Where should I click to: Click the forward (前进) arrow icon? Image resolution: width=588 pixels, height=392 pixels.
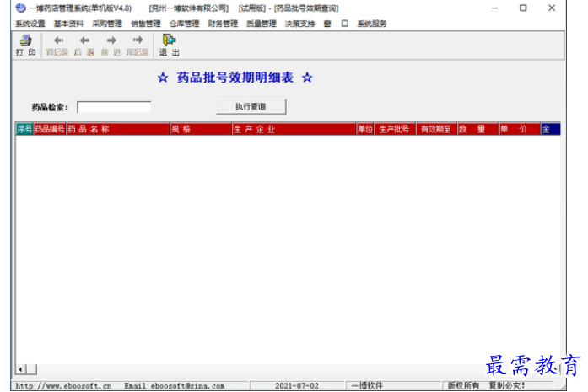(x=111, y=40)
